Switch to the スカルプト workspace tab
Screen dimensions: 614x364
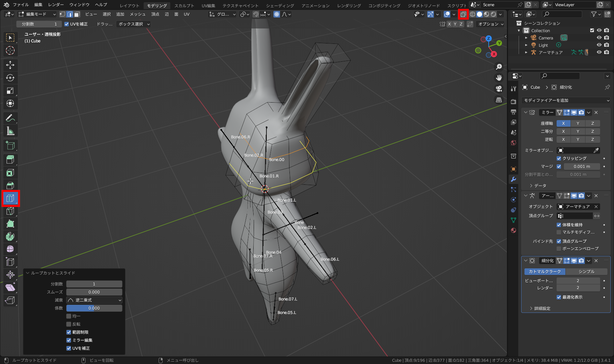tap(184, 5)
